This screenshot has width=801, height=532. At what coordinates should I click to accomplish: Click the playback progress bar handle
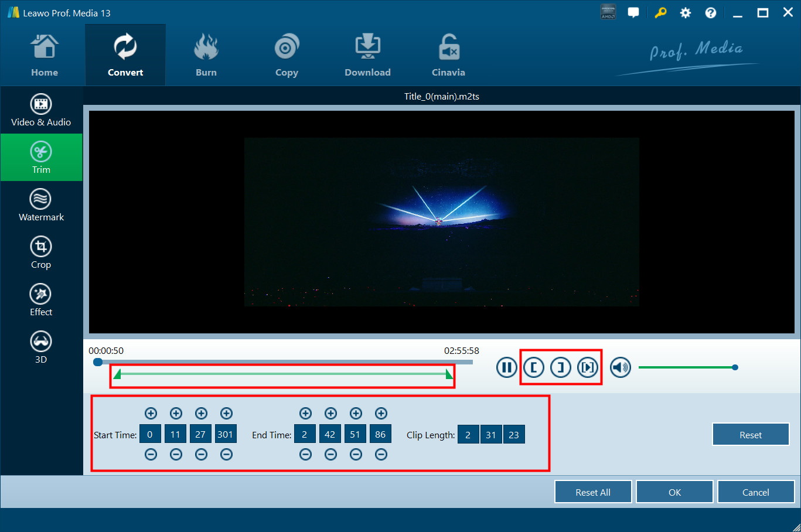98,362
